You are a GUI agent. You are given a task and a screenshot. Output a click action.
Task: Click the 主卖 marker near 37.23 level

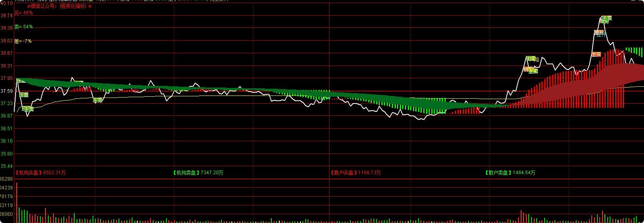[x=98, y=100]
